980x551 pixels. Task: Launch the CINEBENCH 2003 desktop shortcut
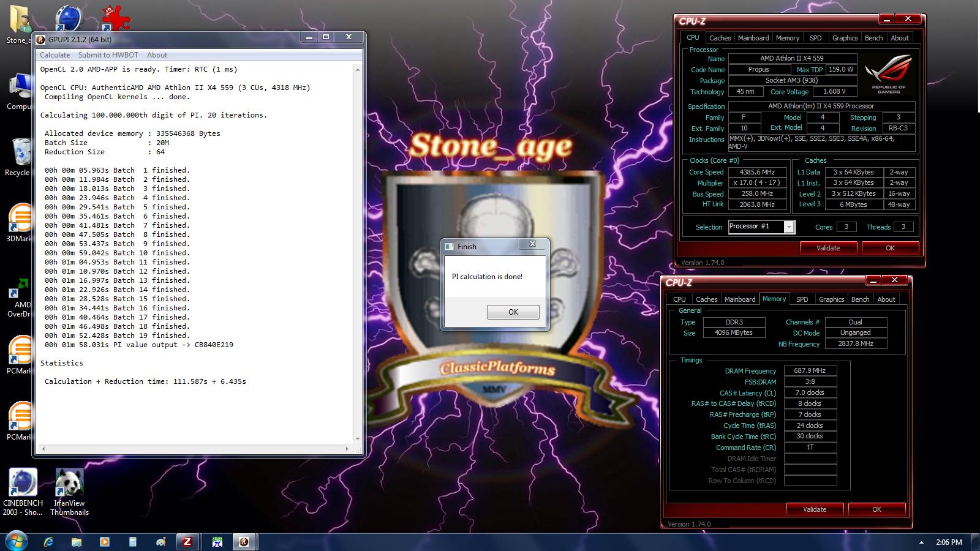[x=23, y=492]
